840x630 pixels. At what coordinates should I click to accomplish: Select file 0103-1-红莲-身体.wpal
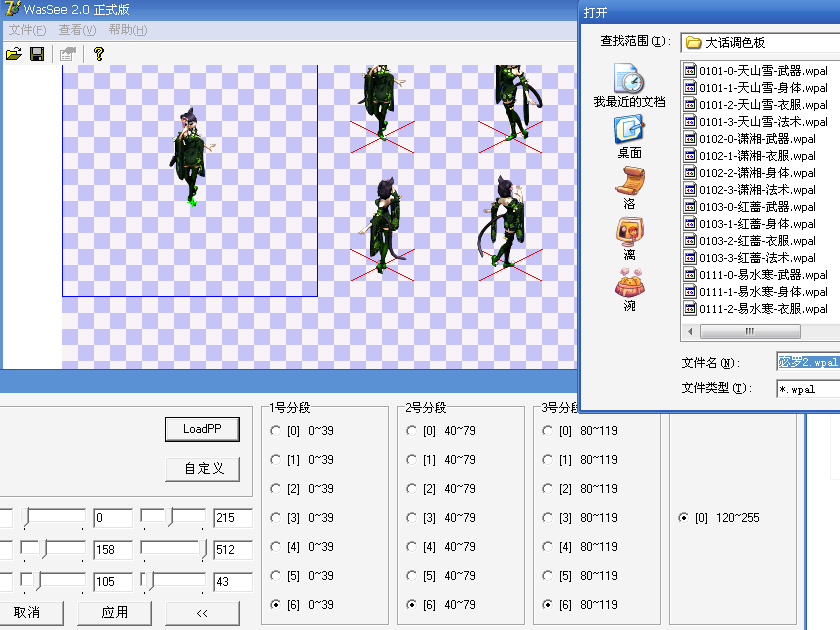point(750,224)
